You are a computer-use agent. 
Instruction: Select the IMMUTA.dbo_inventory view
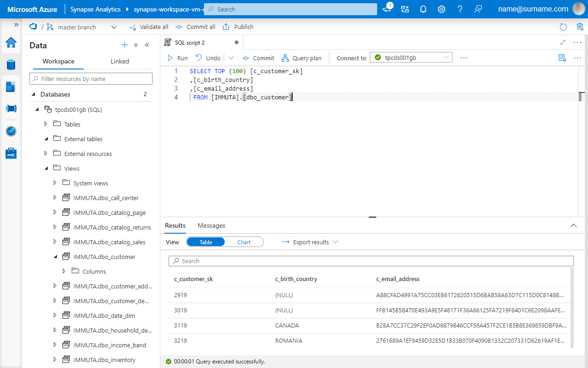coord(104,360)
